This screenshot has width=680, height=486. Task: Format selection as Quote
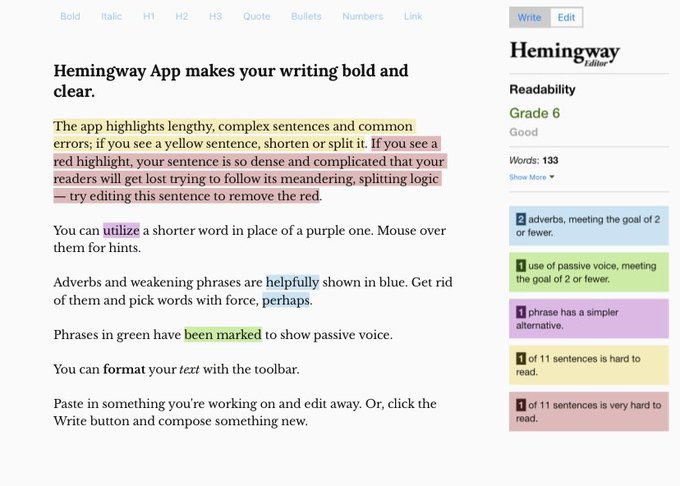coord(256,16)
